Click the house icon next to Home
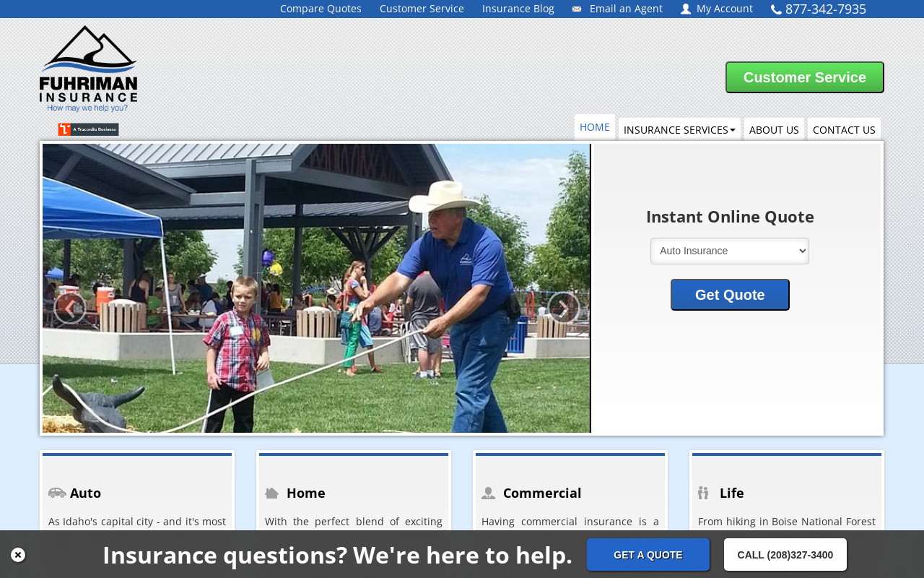Screen dimensions: 924x578 [x=272, y=493]
